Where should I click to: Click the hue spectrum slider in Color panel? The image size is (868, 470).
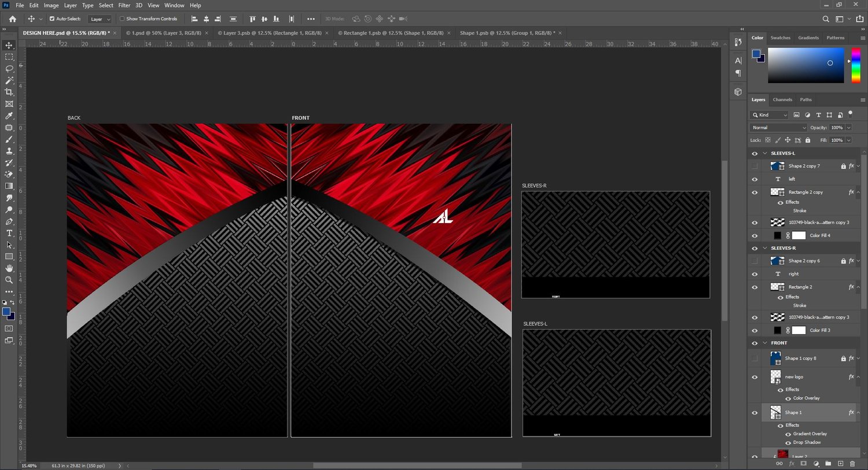point(856,65)
